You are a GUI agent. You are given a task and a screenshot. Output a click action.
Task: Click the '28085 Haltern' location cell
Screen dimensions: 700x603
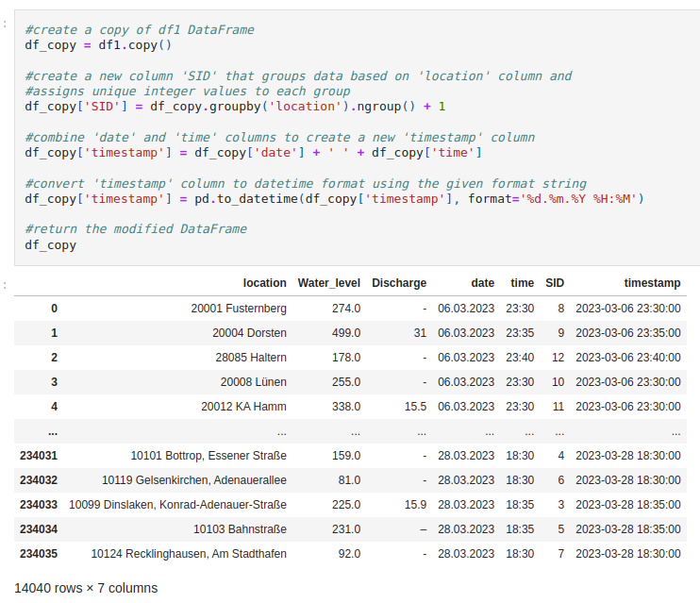click(250, 358)
